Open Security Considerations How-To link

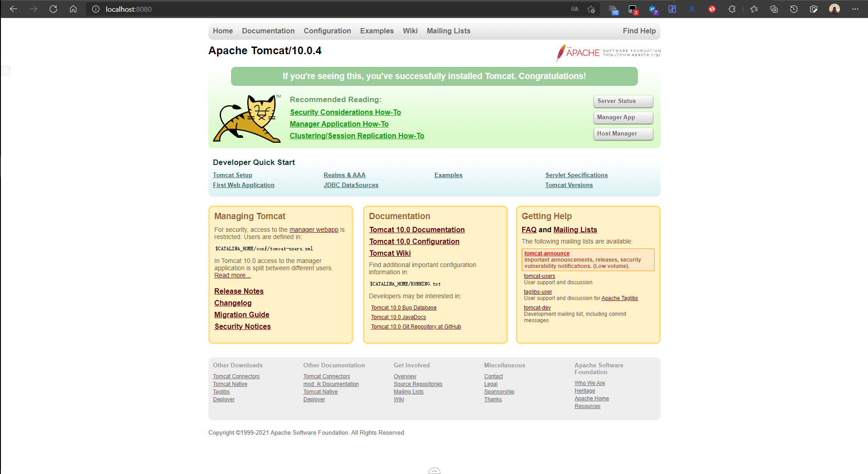click(x=345, y=112)
